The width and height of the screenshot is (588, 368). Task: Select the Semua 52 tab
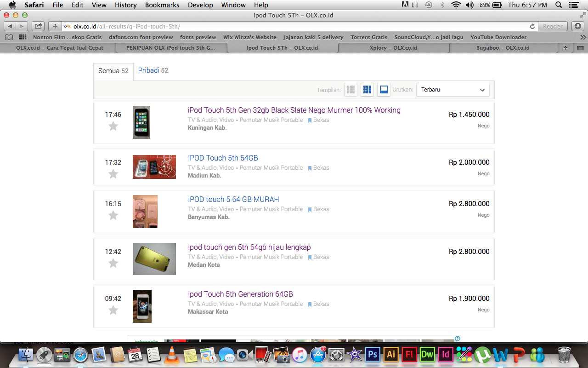(x=113, y=71)
